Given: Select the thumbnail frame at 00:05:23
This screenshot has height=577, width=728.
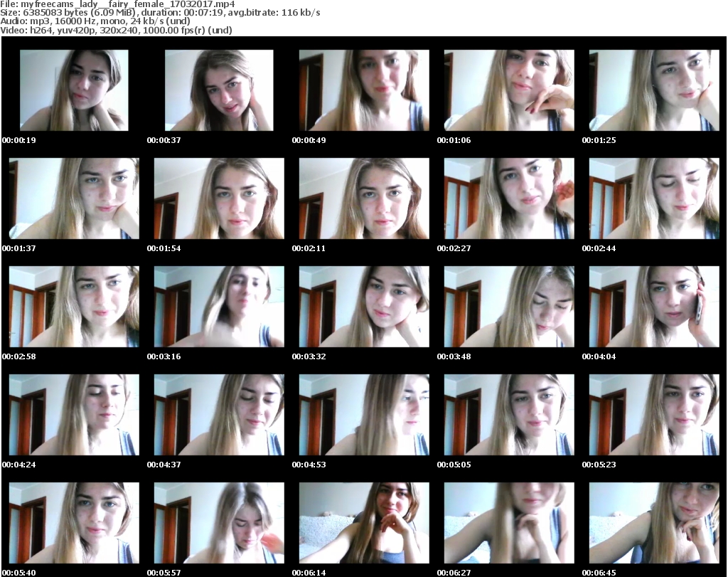Looking at the screenshot, I should [x=654, y=415].
